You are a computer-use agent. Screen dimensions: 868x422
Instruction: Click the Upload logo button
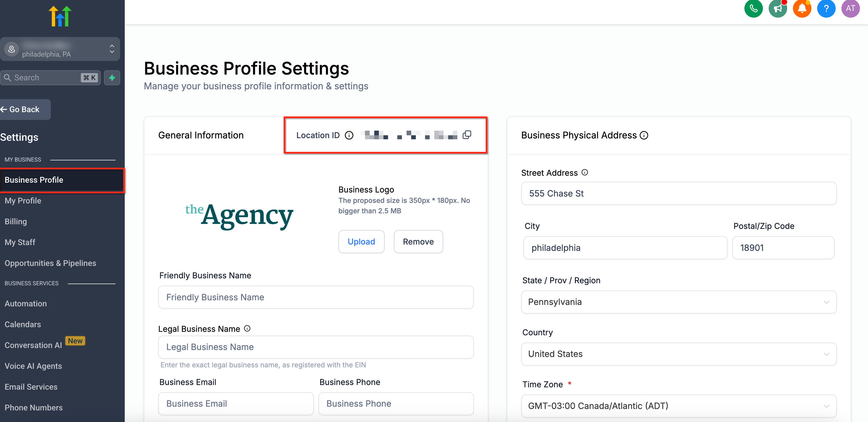[x=361, y=242]
